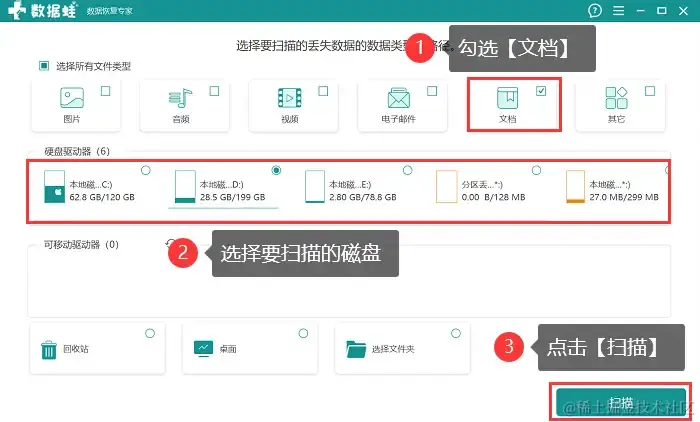The image size is (700, 422).
Task: Click the 其它 other file types icon
Action: pos(617,98)
